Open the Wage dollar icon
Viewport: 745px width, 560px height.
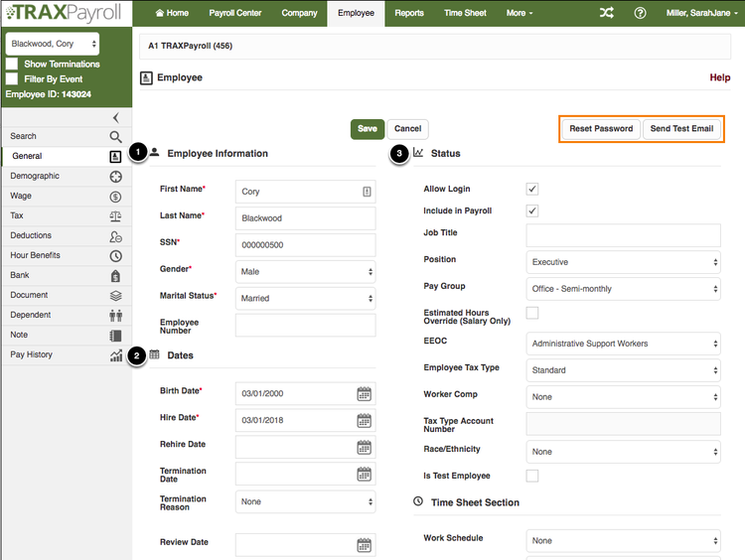[x=115, y=197]
